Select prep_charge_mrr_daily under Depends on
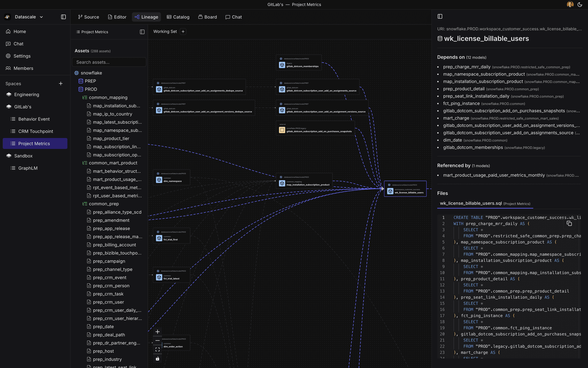This screenshot has width=588, height=368. point(467,67)
